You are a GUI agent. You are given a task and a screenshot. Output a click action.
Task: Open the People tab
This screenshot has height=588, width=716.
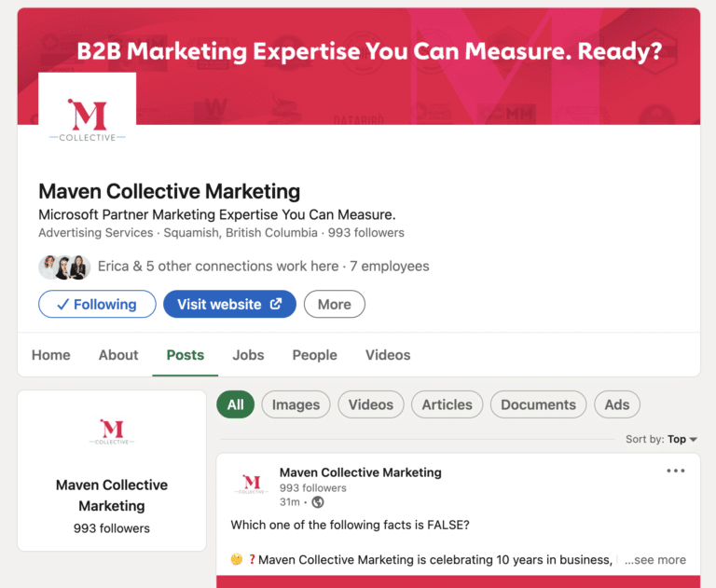coord(314,355)
